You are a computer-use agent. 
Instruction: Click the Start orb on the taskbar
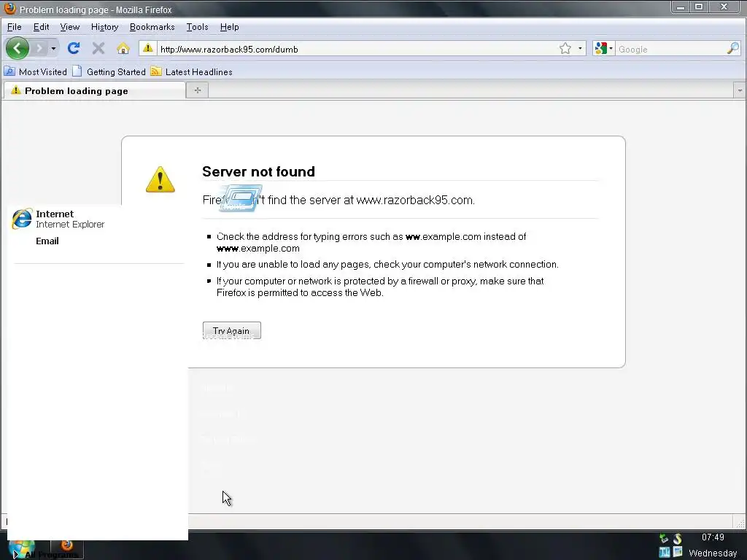tap(21, 549)
